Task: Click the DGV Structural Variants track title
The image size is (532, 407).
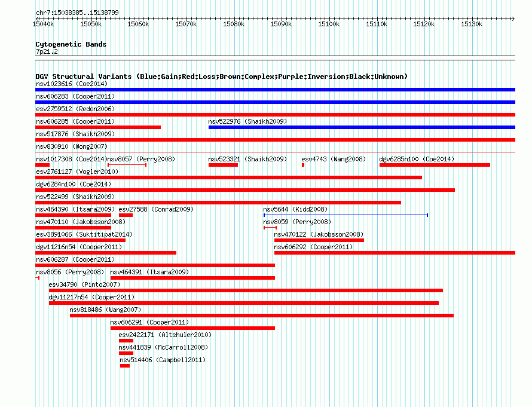Action: pyautogui.click(x=221, y=76)
